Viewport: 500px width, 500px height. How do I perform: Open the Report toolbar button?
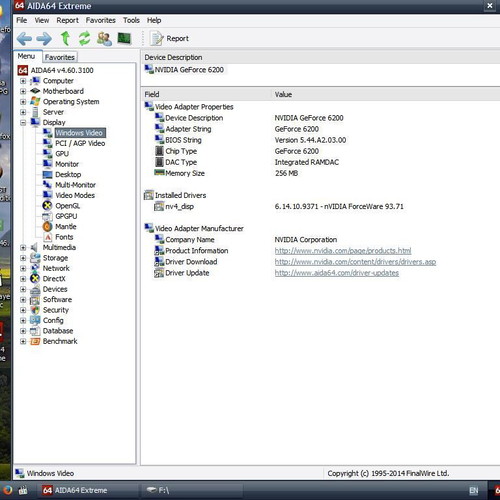click(x=169, y=38)
